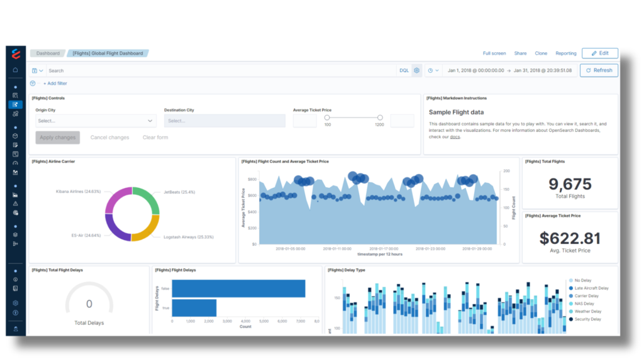Switch to the Dashboard breadcrumb tab
The height and width of the screenshot is (362, 644).
47,53
